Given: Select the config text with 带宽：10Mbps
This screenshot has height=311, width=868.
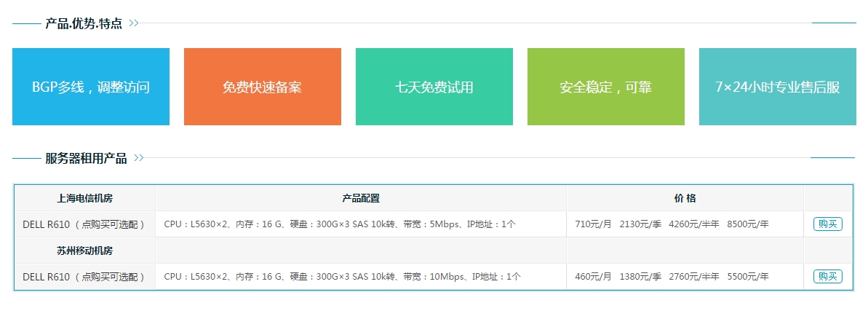Looking at the screenshot, I should (342, 277).
